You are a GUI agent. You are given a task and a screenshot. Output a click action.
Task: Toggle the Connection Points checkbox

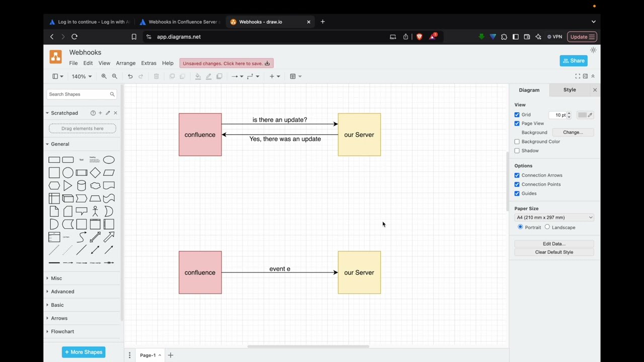[x=517, y=185]
